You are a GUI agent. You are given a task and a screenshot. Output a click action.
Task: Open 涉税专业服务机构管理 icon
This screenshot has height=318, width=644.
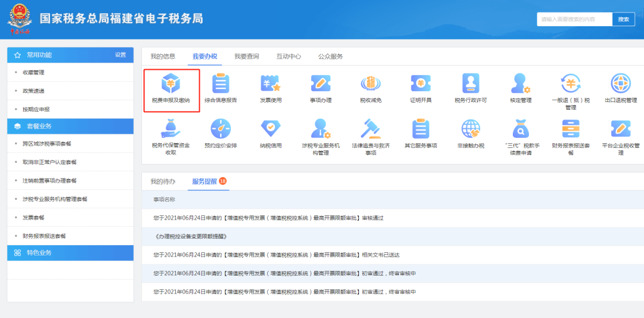click(x=321, y=129)
